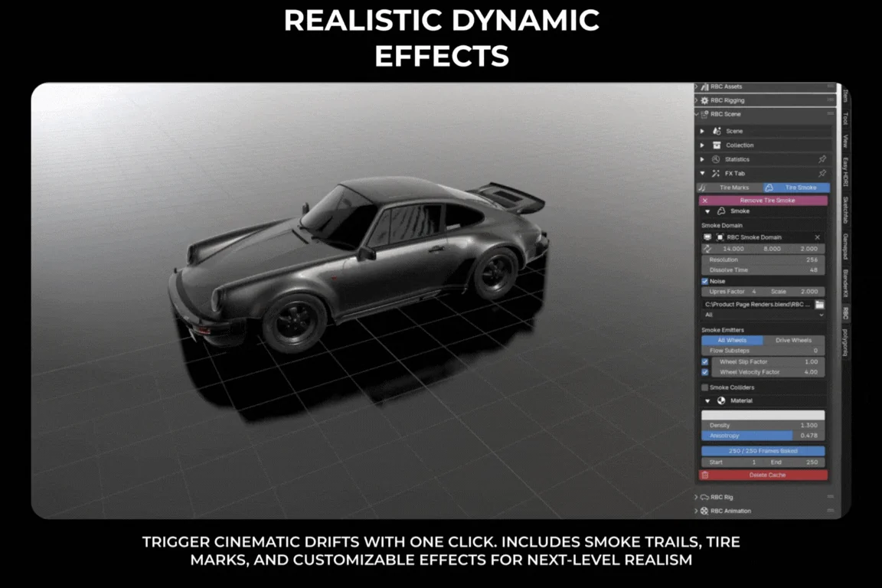Click the pin icon on the FX Tab row
Viewport: 882px width, 588px height.
click(x=822, y=174)
